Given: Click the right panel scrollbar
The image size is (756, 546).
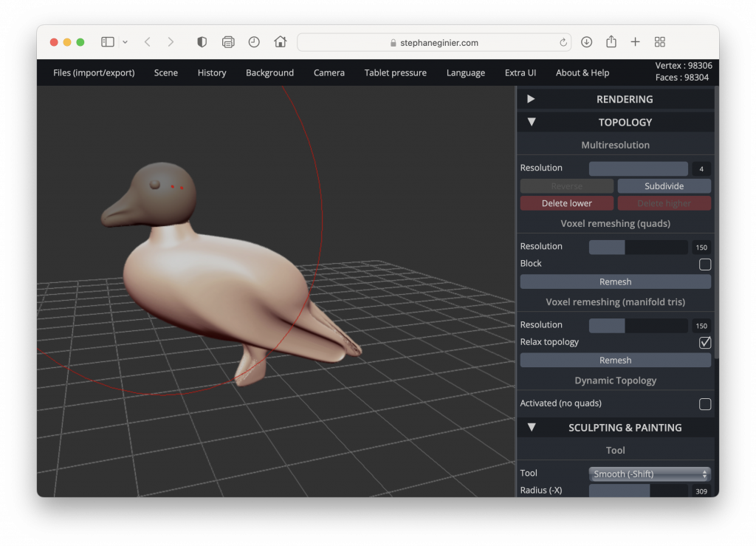Looking at the screenshot, I should click(x=716, y=222).
